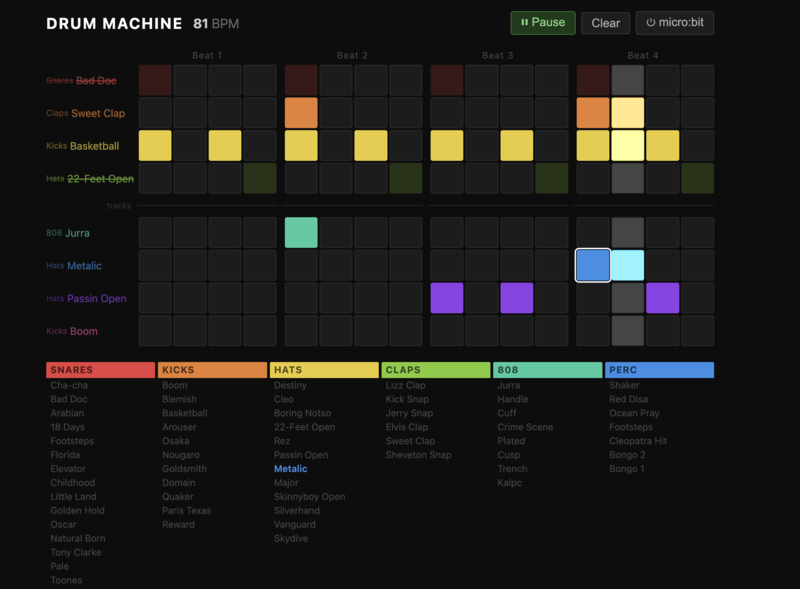The width and height of the screenshot is (800, 589).
Task: Open the 808 category header
Action: [x=547, y=370]
